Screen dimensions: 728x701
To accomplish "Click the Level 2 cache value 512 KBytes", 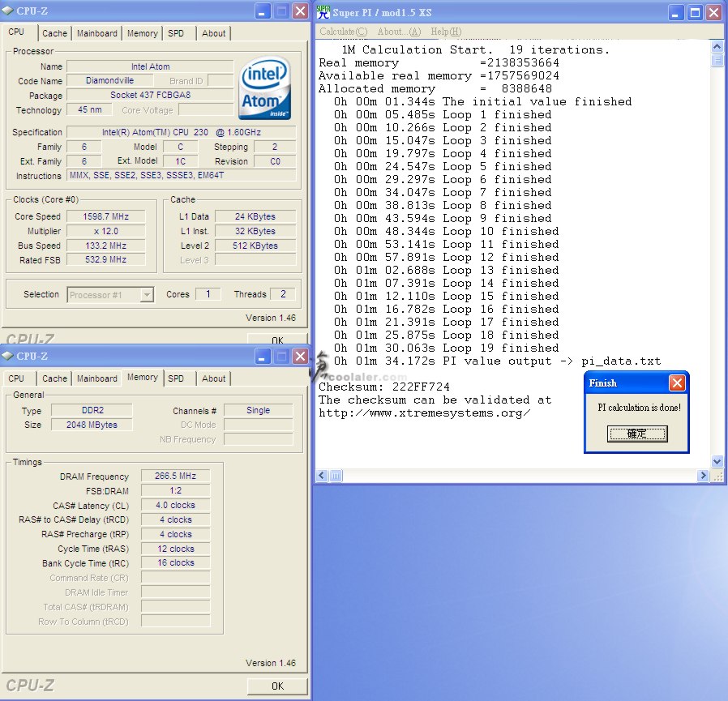I will coord(255,246).
